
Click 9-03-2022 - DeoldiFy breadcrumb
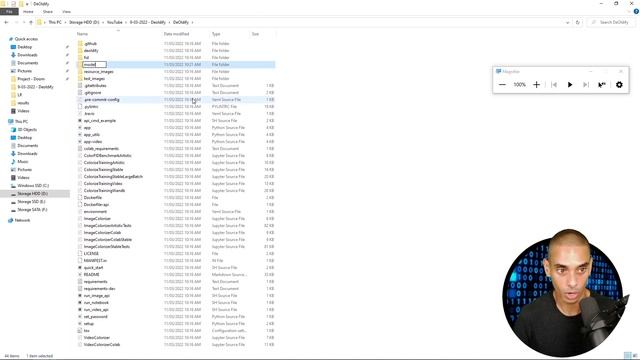tap(148, 22)
